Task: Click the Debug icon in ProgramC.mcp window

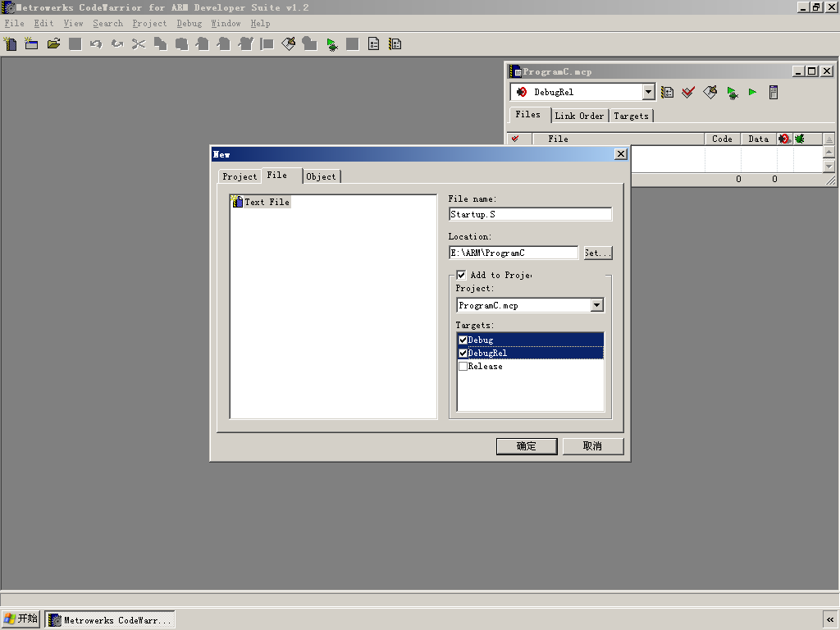Action: pos(732,92)
